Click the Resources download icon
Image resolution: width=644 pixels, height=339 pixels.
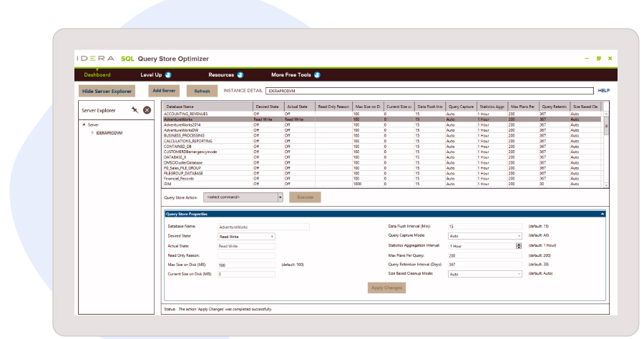(x=240, y=74)
